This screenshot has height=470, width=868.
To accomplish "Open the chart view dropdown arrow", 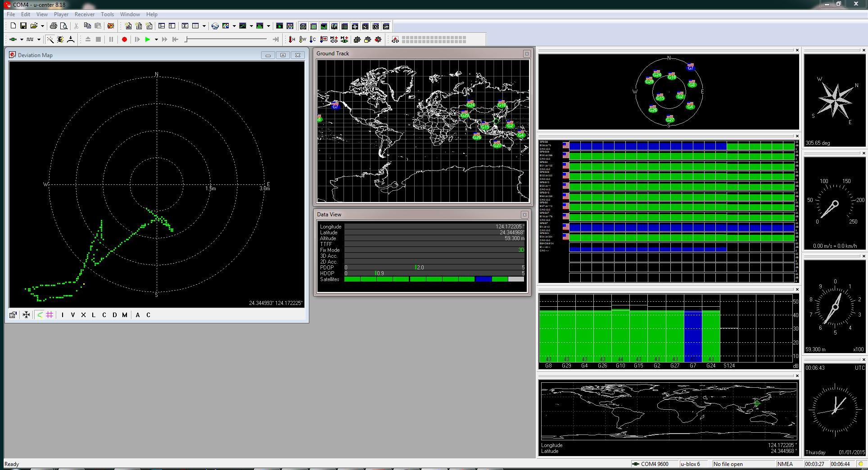I will pos(251,26).
